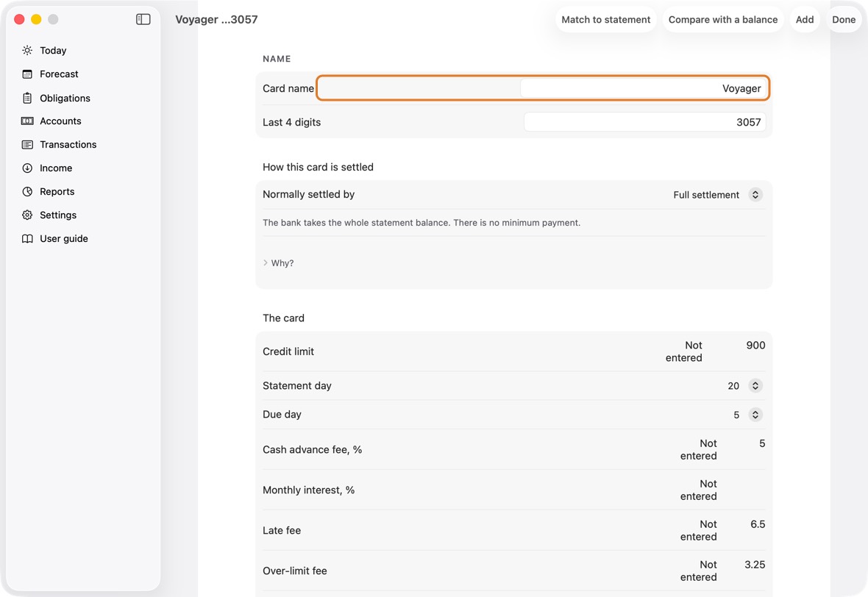Click the Settings gear icon
This screenshot has height=597, width=868.
click(x=27, y=215)
